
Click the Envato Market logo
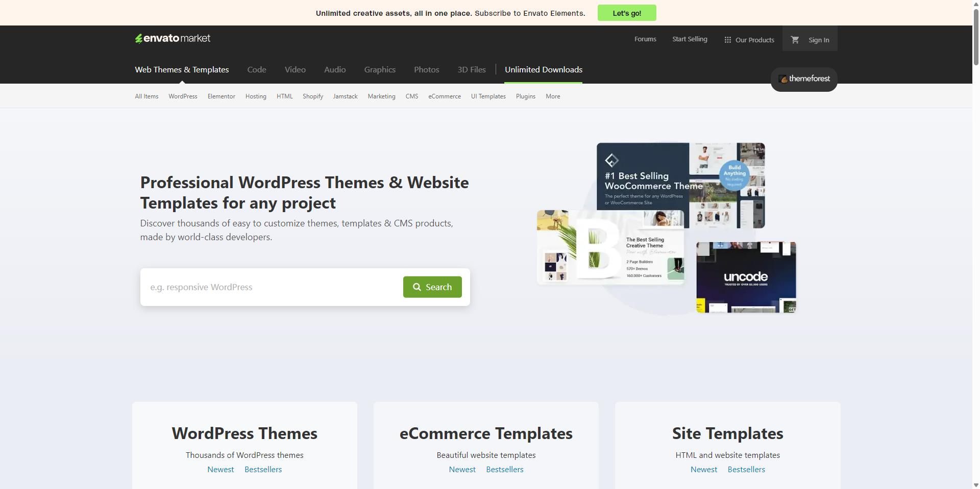(x=173, y=39)
